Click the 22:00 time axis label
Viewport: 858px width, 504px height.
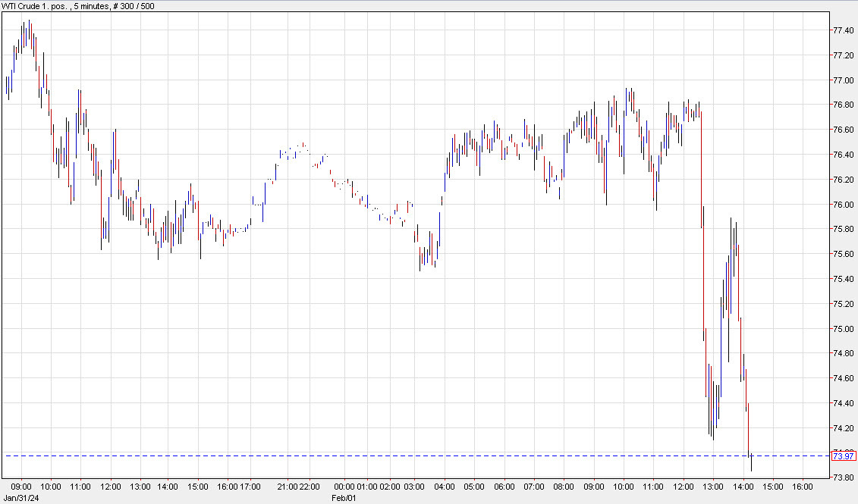click(310, 487)
